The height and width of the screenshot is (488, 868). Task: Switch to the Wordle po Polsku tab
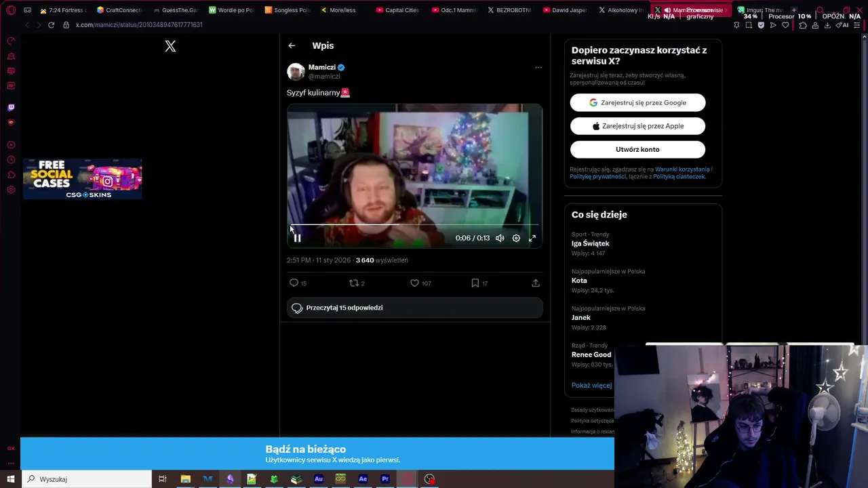[231, 10]
